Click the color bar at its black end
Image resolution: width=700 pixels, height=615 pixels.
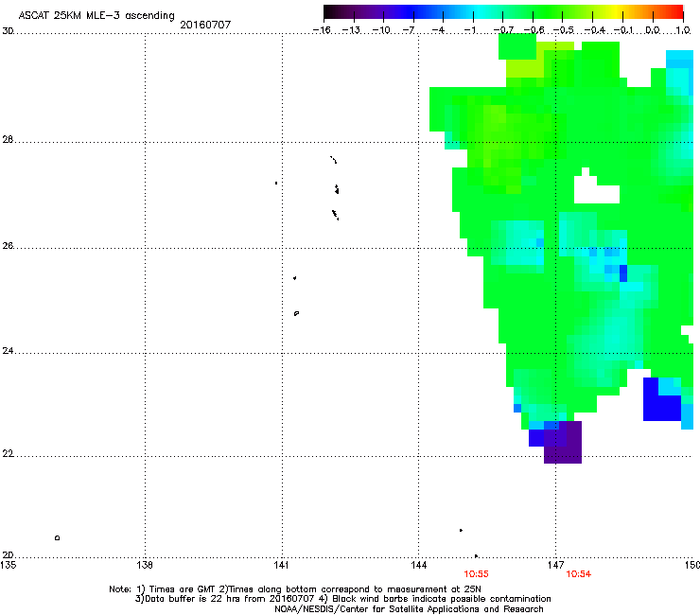coord(329,12)
